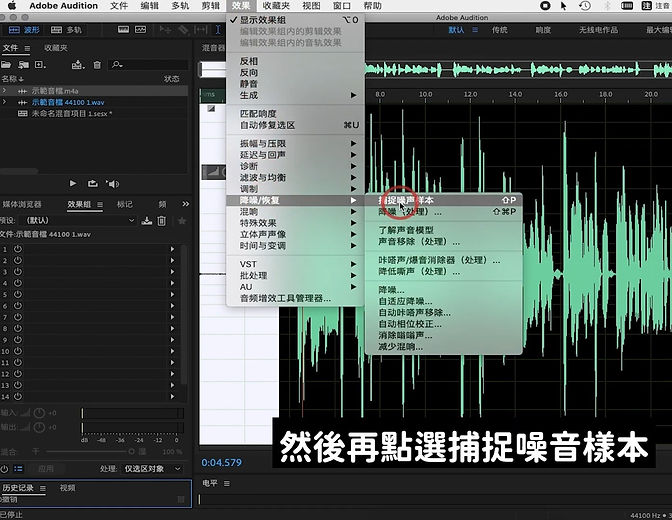Delete selected file with Files panel trash icon
Screen dimensions: 672x520
pyautogui.click(x=97, y=65)
